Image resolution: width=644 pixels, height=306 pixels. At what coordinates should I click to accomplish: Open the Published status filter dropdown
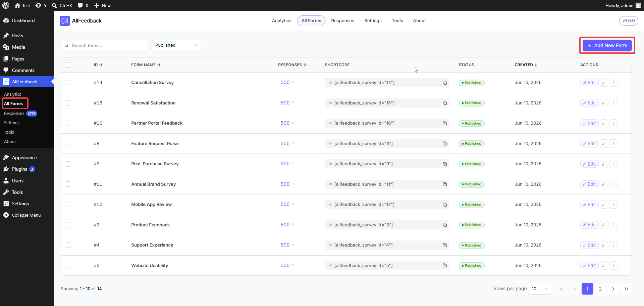176,45
